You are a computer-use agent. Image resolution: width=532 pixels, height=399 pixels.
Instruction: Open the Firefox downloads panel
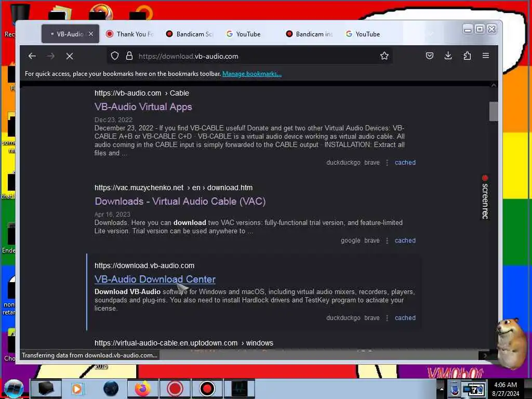[448, 56]
